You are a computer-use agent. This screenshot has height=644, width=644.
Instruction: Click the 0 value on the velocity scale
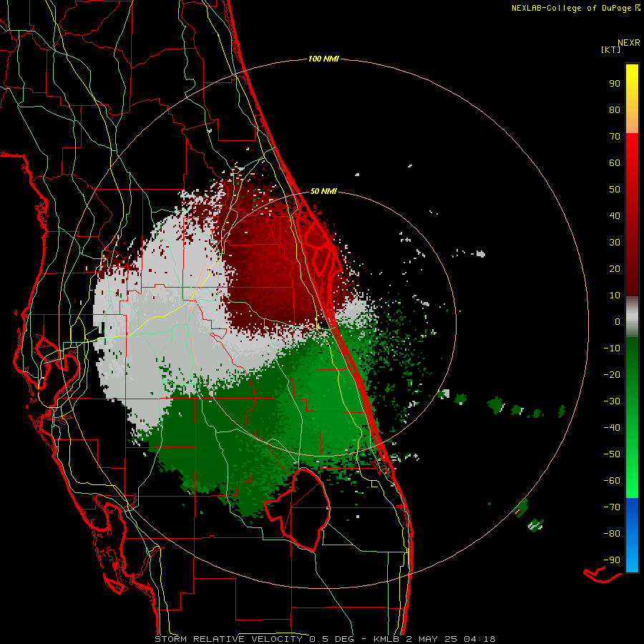(x=618, y=321)
